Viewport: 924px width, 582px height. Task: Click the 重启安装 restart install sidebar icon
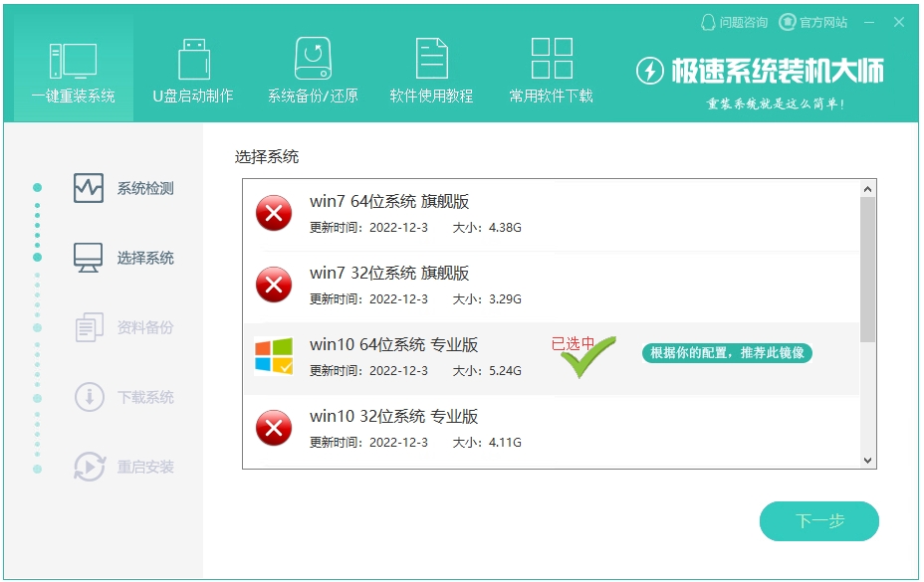tap(88, 467)
